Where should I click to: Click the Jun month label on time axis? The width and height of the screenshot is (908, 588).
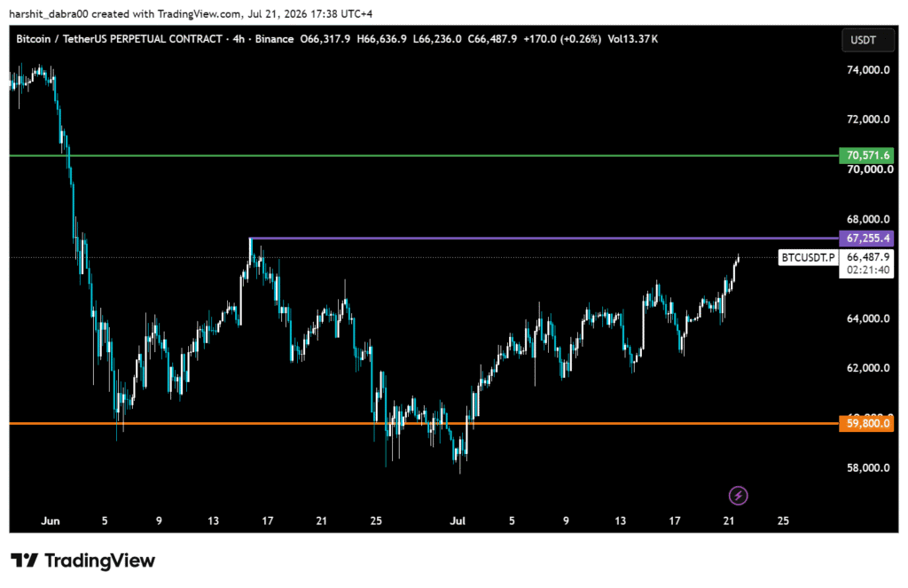[51, 521]
